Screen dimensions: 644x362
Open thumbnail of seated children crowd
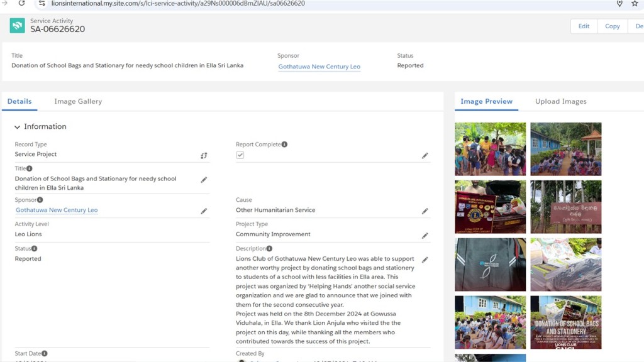coord(490,322)
